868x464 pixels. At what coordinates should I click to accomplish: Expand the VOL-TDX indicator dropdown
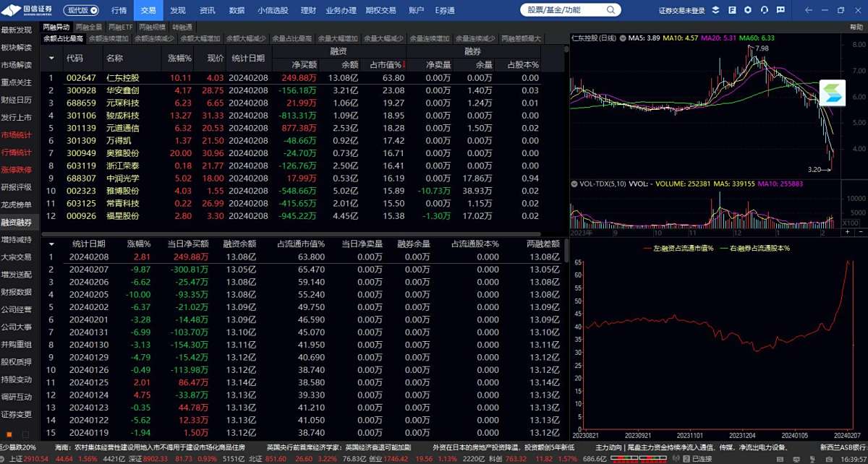574,184
